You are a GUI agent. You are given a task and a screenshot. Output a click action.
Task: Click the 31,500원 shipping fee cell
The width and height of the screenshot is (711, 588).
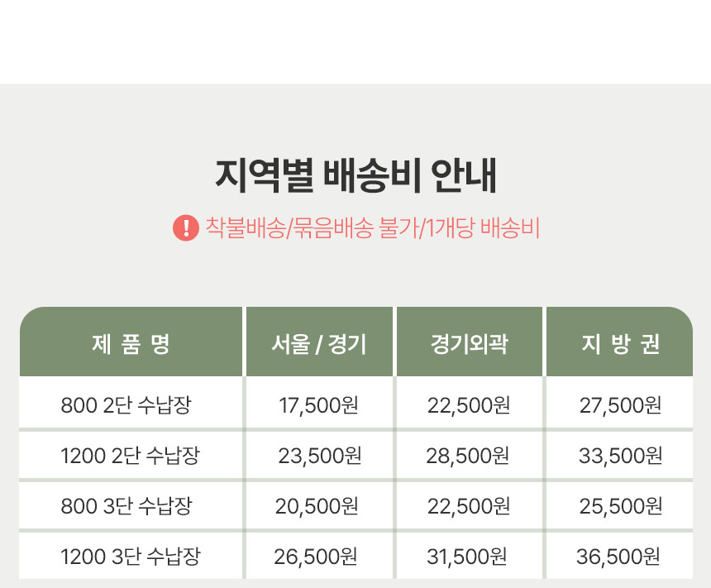pyautogui.click(x=468, y=557)
